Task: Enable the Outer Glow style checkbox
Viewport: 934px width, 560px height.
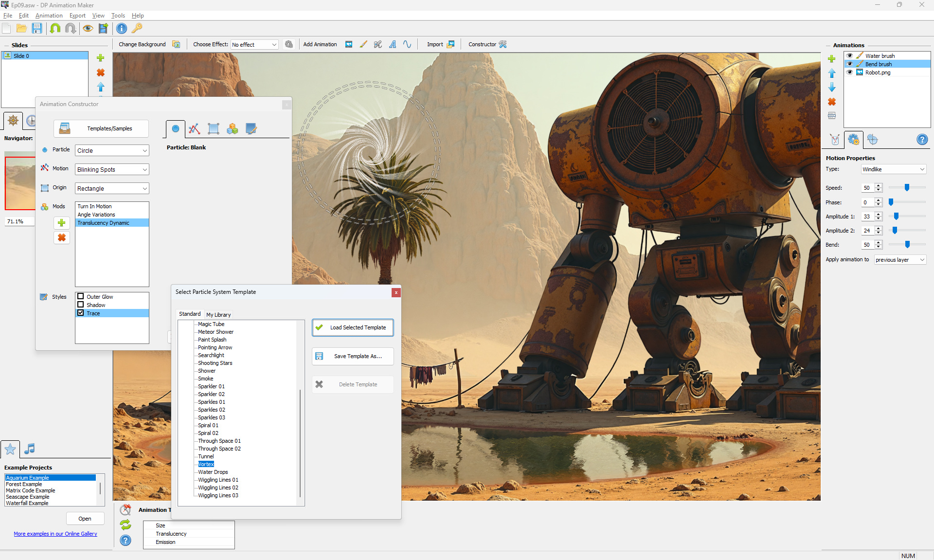Action: click(81, 296)
